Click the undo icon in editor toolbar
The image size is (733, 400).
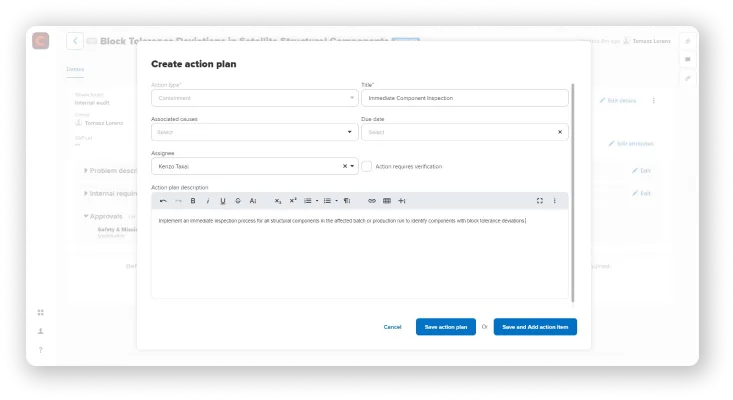163,201
